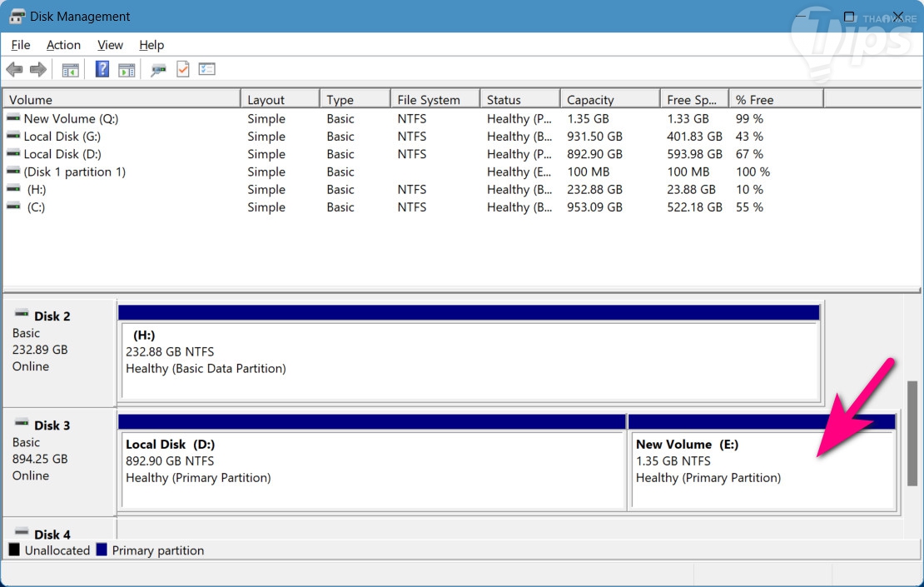Click the Forward arrow toolbar icon
The height and width of the screenshot is (587, 924).
37,70
